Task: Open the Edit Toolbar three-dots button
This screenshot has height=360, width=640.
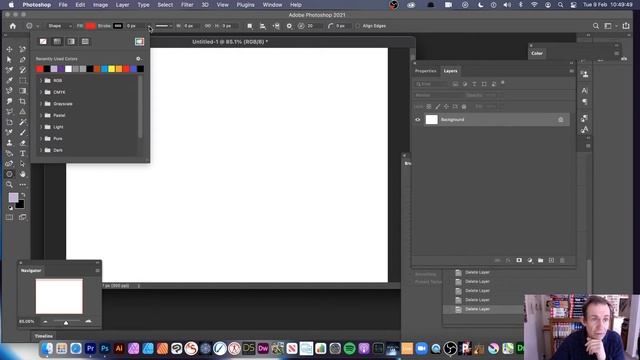Action: [x=22, y=184]
